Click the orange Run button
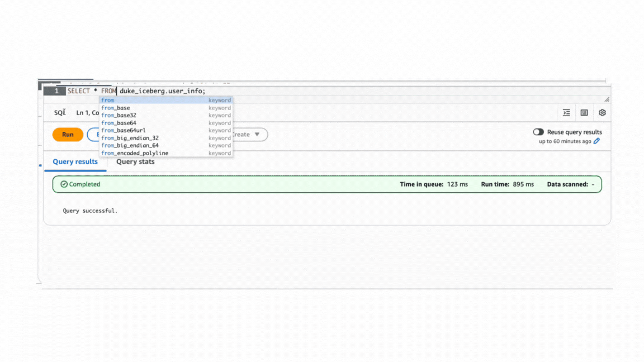The image size is (644, 362). [68, 135]
